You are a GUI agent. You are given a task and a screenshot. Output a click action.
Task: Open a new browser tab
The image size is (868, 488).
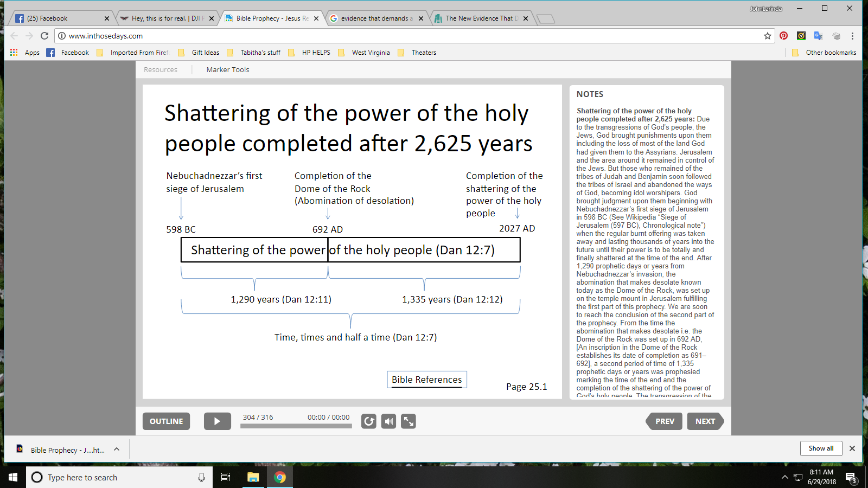[x=545, y=19]
